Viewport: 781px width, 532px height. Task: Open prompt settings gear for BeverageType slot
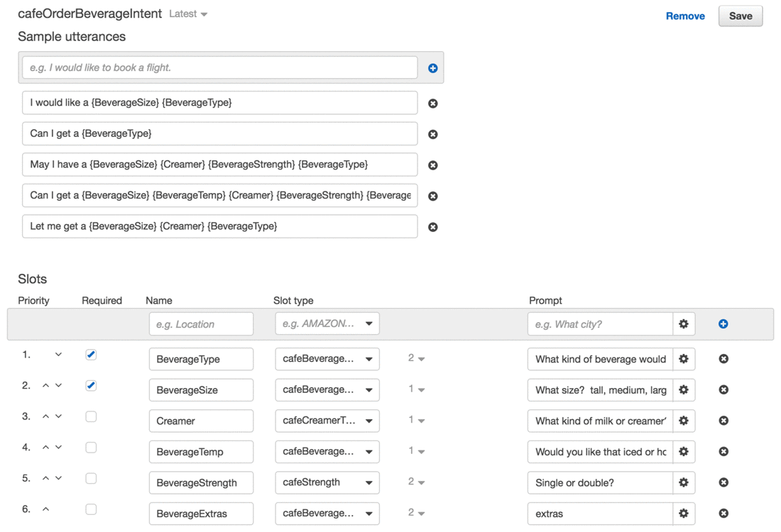pyautogui.click(x=684, y=359)
